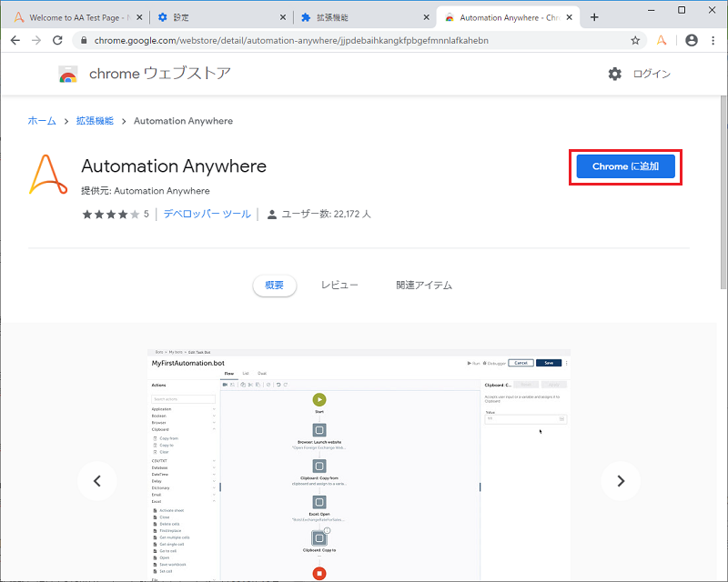
Task: Click the Chrome Web Store logo
Action: coord(67,74)
